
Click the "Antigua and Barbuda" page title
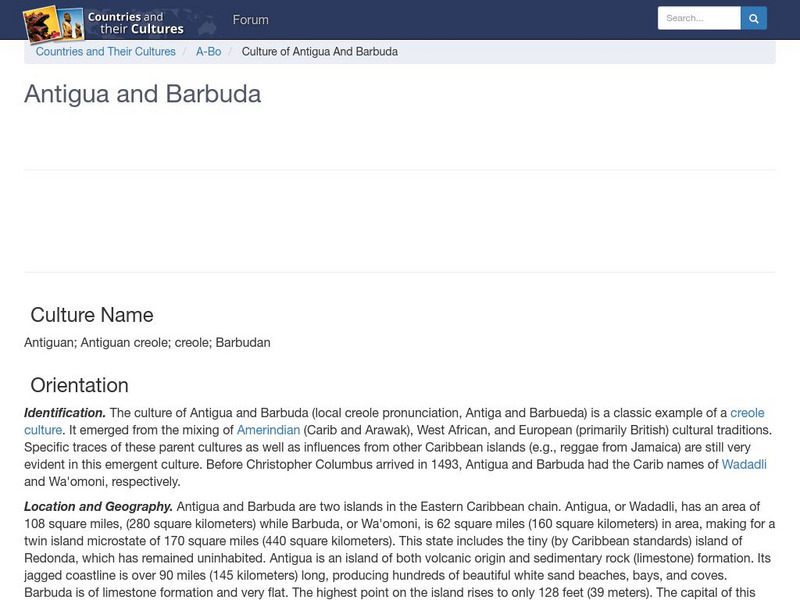click(142, 94)
